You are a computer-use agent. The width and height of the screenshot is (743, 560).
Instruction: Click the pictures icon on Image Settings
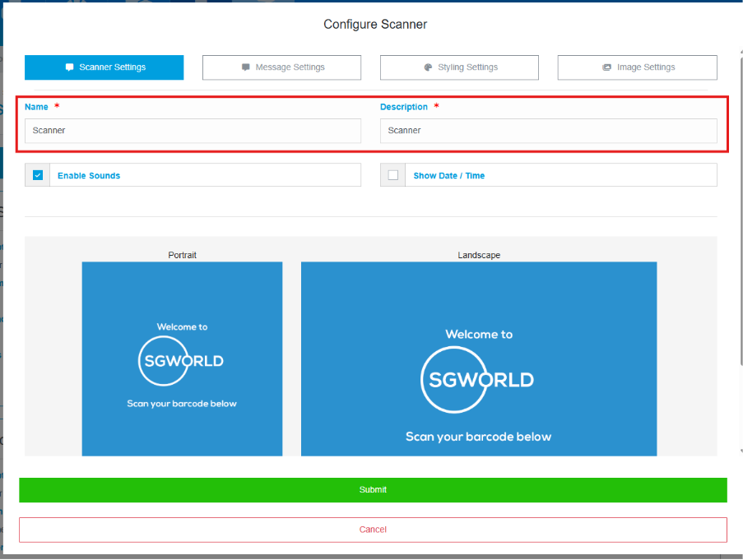click(x=606, y=67)
